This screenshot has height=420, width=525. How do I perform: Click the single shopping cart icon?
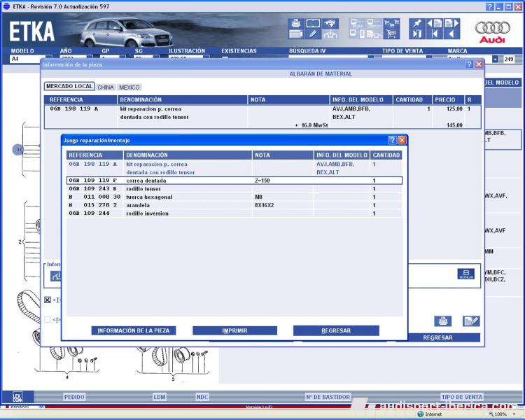coord(391,34)
